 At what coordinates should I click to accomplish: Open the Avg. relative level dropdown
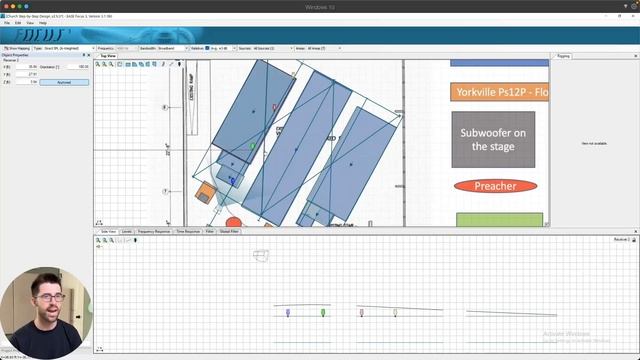(x=223, y=48)
